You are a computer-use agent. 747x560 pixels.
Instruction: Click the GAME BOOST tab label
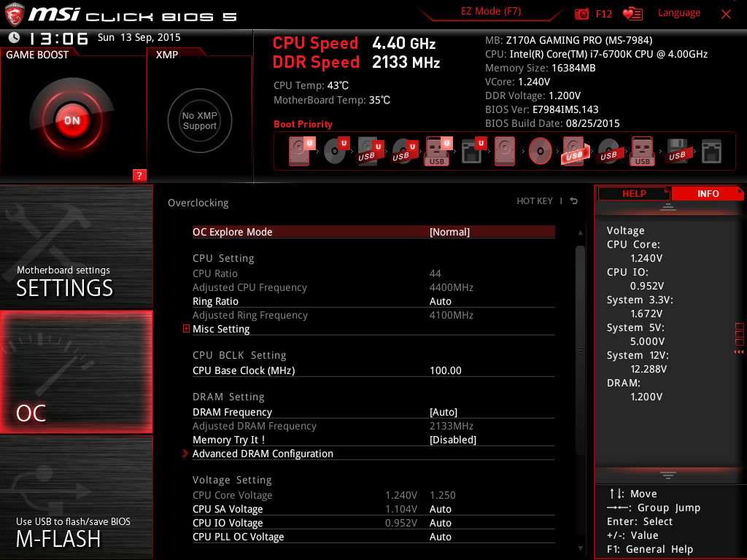[x=37, y=55]
